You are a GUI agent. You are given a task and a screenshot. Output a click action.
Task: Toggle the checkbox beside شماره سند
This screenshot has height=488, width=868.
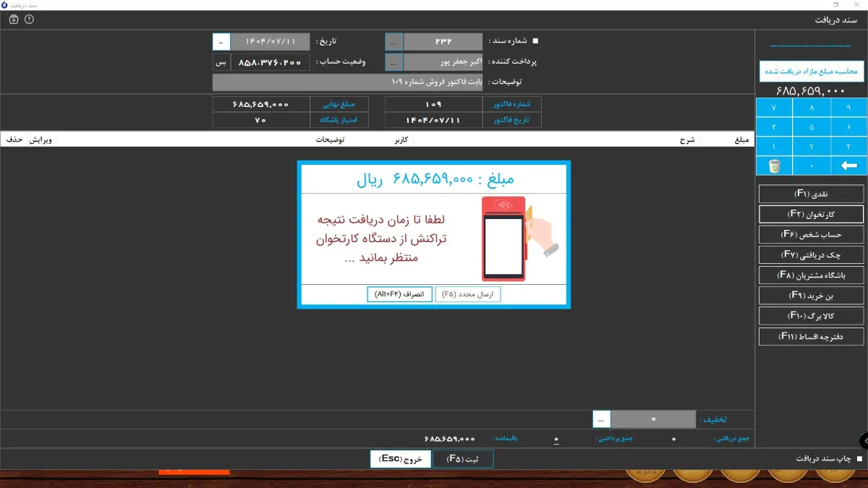[535, 41]
